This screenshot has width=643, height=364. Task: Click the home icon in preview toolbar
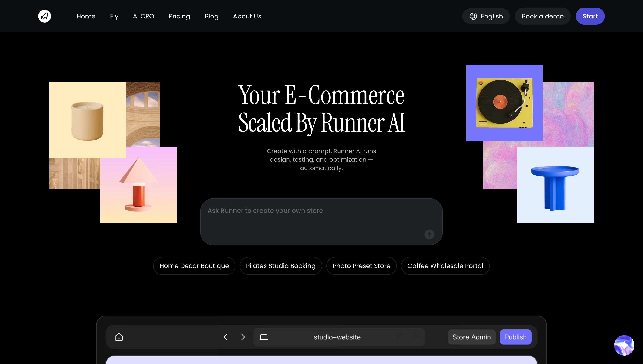(119, 337)
